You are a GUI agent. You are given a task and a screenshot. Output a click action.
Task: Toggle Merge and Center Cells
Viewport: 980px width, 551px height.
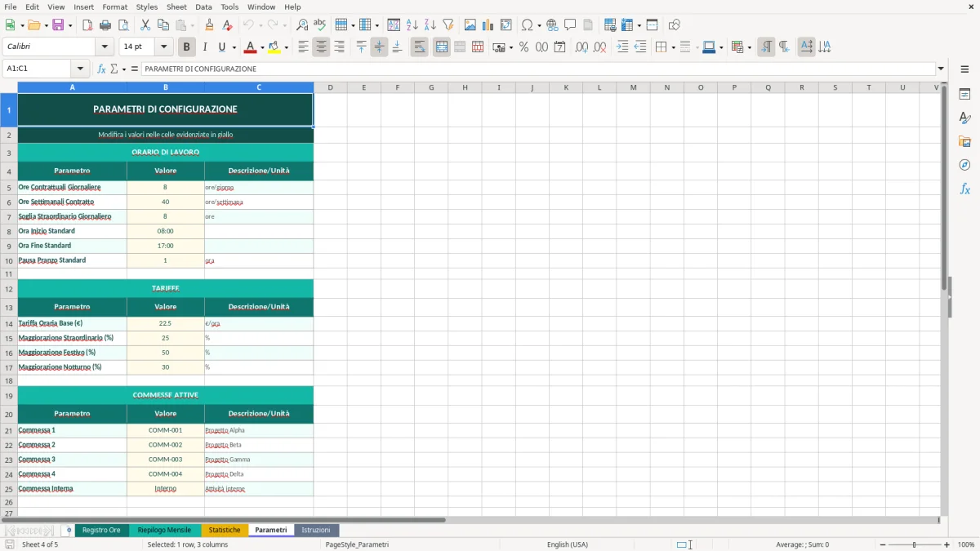coord(442,47)
